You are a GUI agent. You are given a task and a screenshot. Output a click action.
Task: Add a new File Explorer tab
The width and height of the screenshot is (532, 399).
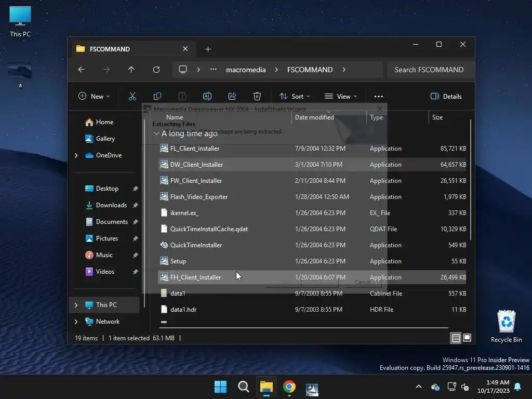pos(208,49)
